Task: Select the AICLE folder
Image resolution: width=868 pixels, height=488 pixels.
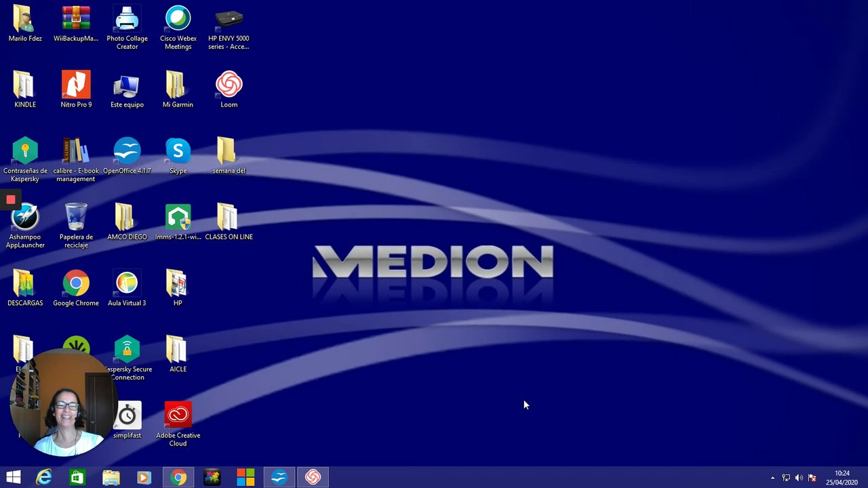Action: click(x=178, y=354)
